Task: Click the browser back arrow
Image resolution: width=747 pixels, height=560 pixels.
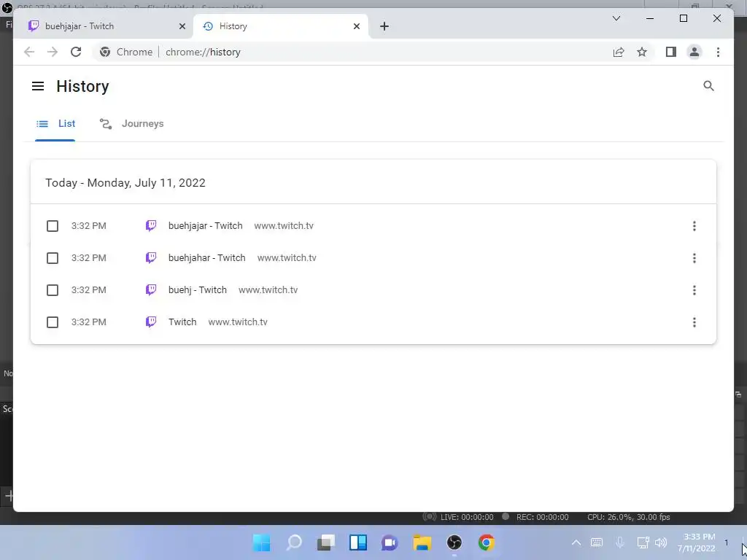Action: tap(29, 52)
